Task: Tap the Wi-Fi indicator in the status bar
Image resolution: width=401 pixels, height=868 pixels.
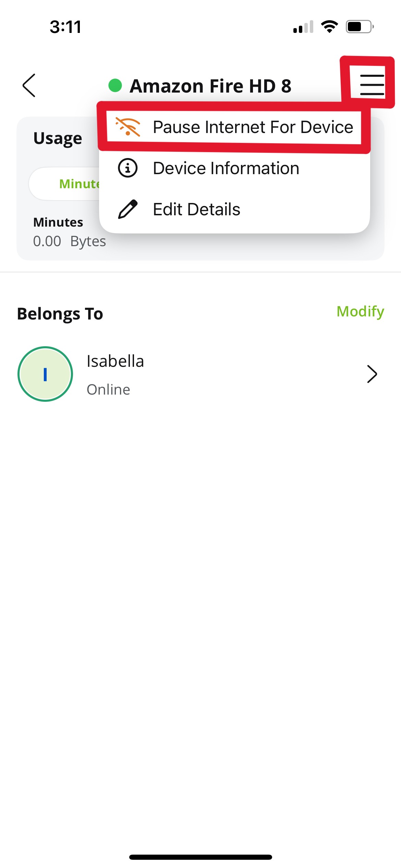Action: 329,26
